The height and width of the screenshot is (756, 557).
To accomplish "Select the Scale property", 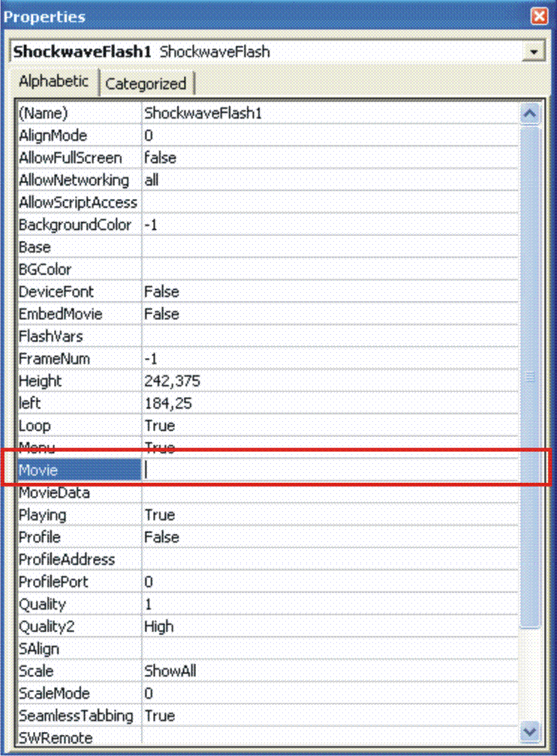I will click(x=79, y=670).
